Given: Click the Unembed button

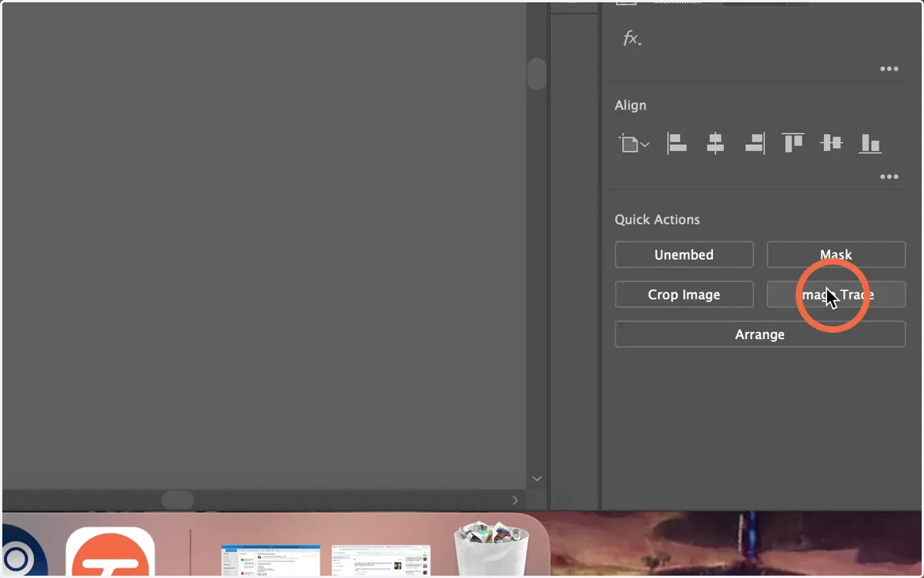Looking at the screenshot, I should [x=684, y=254].
